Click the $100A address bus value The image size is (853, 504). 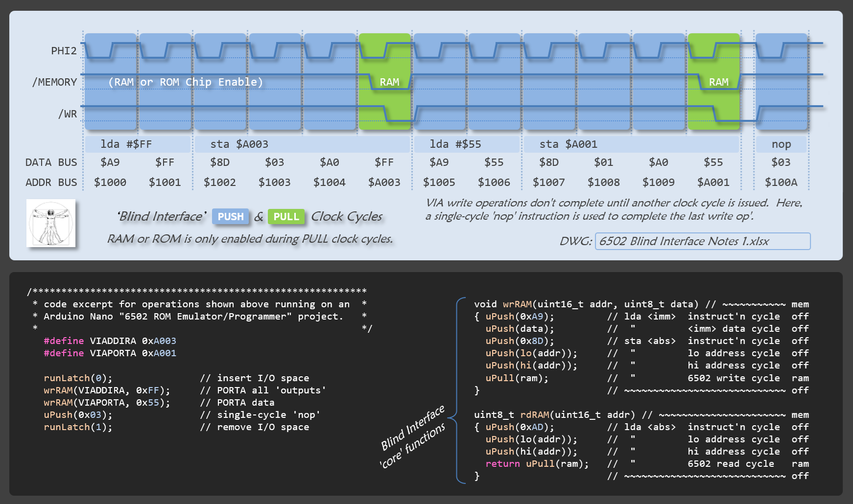[x=781, y=183]
